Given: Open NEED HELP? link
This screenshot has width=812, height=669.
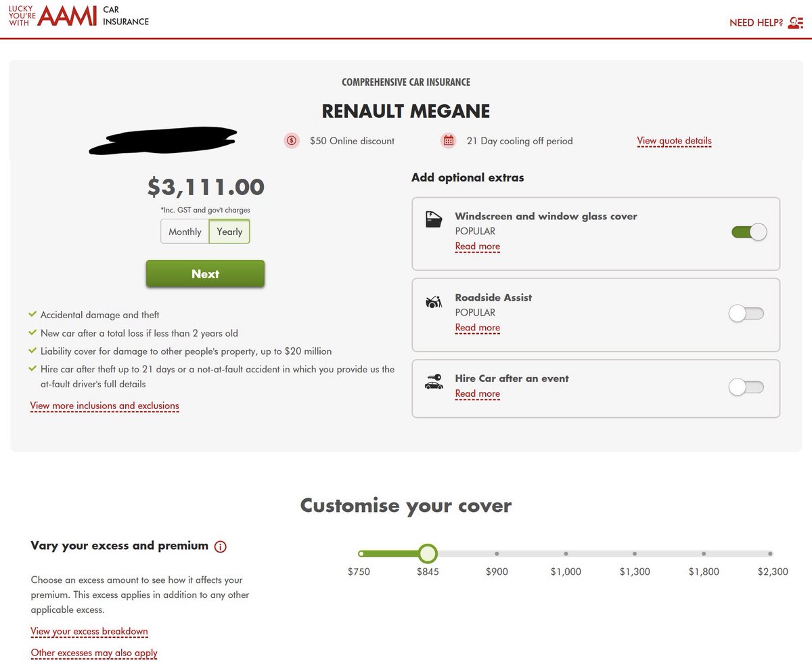Looking at the screenshot, I should [756, 23].
